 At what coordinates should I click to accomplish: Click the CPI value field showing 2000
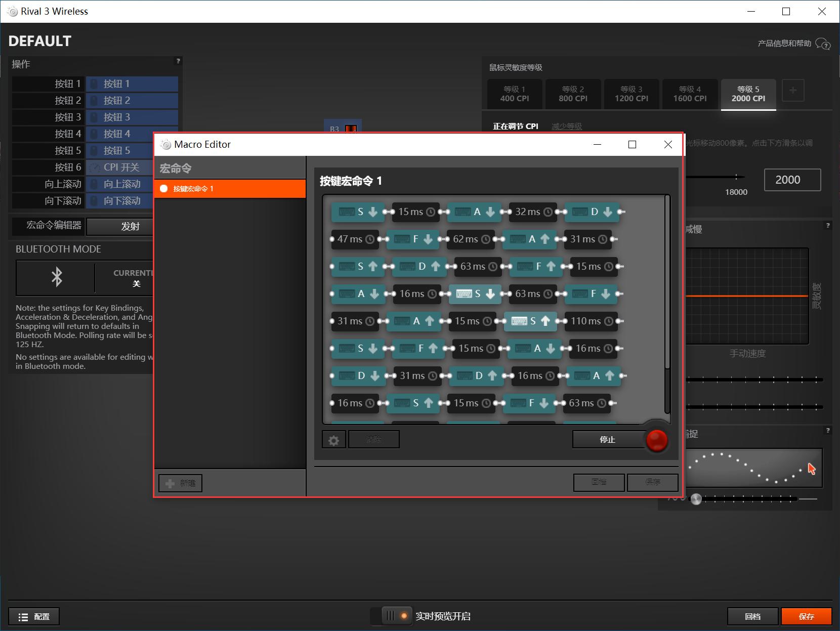click(x=791, y=180)
